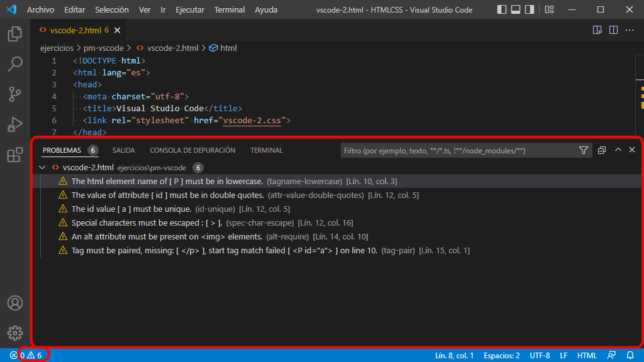This screenshot has width=644, height=362.
Task: Click Lín. 8, col. 1 status item
Action: tap(454, 356)
